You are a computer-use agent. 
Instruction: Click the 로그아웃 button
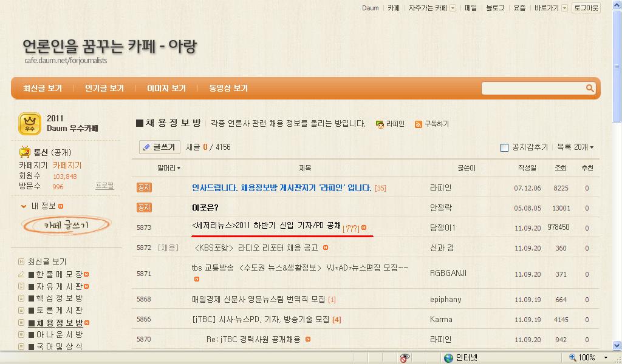pyautogui.click(x=586, y=8)
